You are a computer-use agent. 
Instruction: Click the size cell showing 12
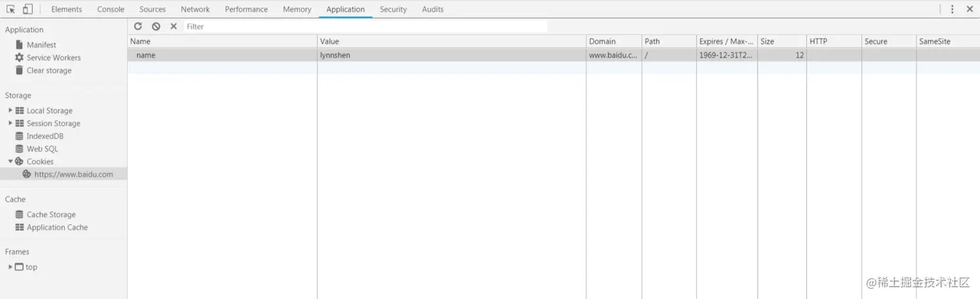[x=782, y=55]
